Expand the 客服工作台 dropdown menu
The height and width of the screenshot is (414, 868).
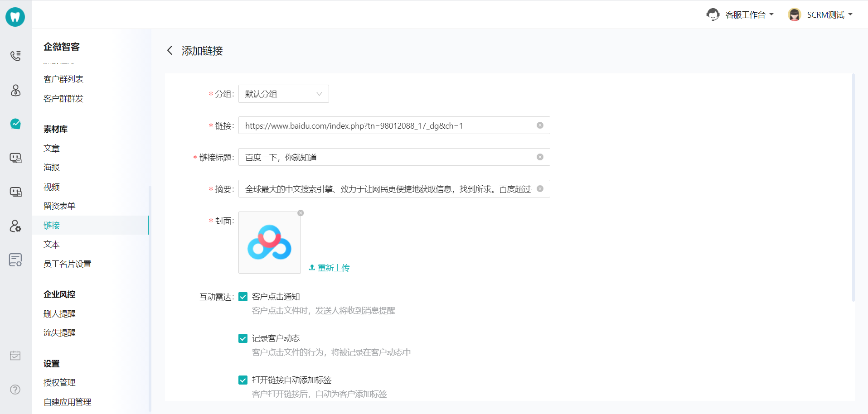(771, 14)
